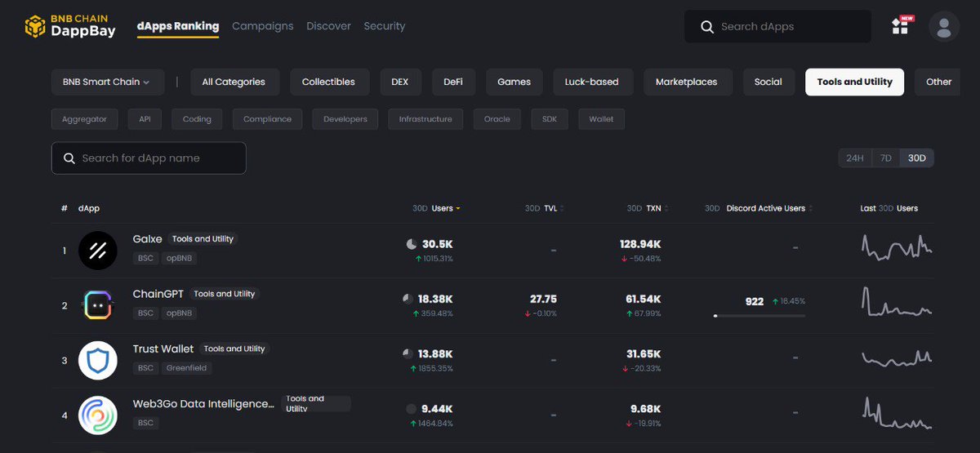Open the Galxe dApp name link
This screenshot has height=453, width=980.
click(x=148, y=239)
